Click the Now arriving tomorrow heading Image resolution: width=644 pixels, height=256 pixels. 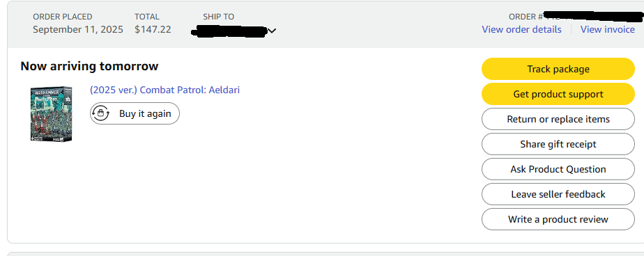89,66
